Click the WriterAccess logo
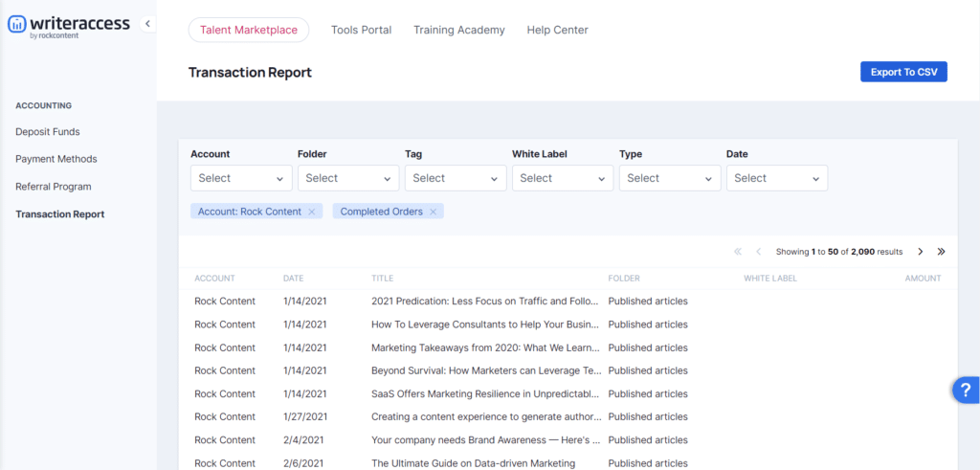 pos(69,26)
